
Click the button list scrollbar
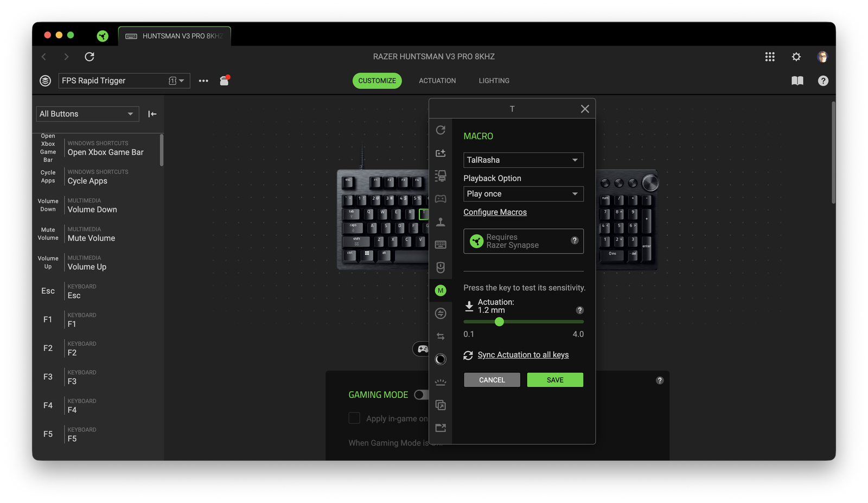161,150
